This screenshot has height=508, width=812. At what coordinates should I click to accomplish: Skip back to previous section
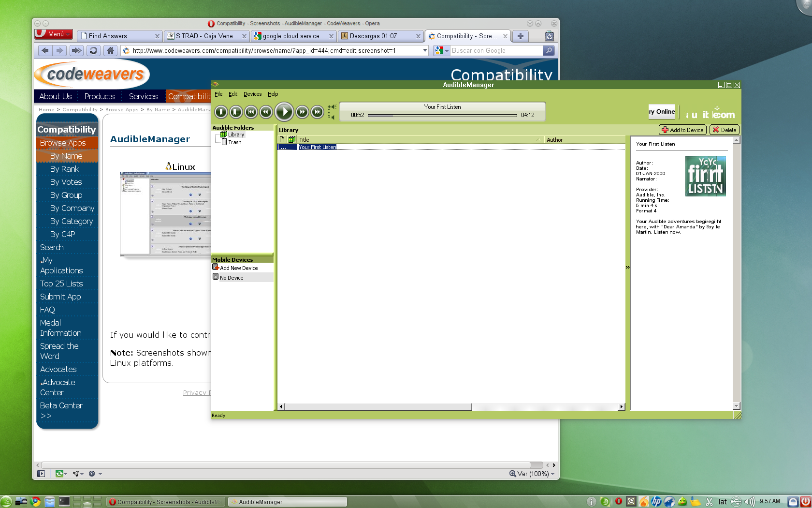251,112
